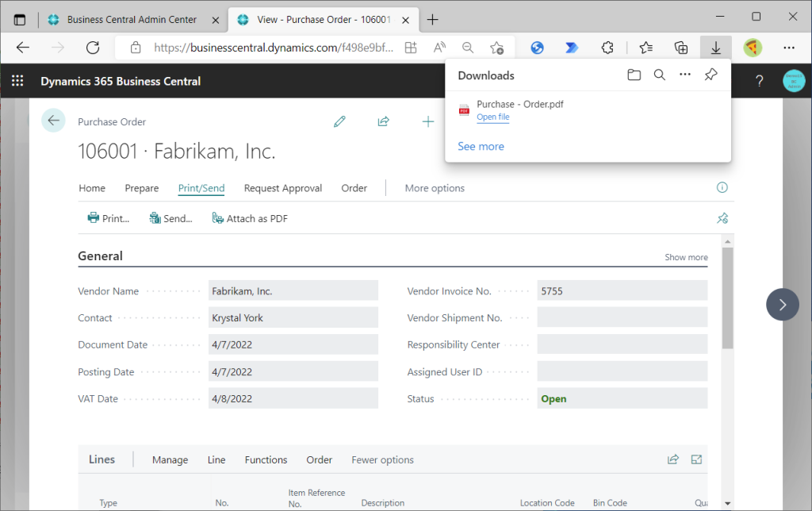812x511 pixels.
Task: View site information lock icon
Action: tap(136, 48)
